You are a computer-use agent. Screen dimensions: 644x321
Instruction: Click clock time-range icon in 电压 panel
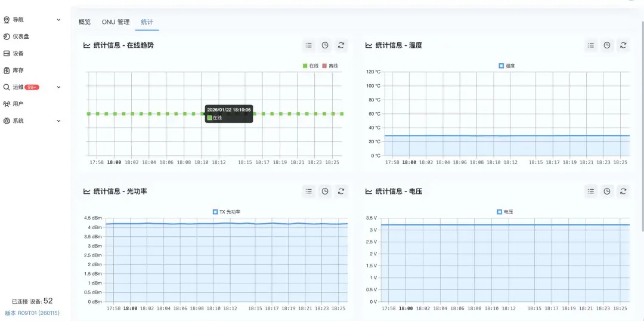[606, 191]
